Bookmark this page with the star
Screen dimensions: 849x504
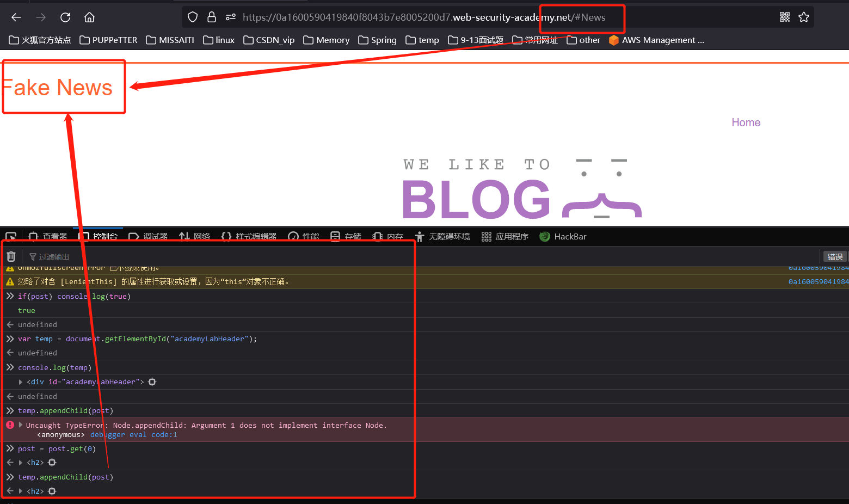pyautogui.click(x=804, y=17)
